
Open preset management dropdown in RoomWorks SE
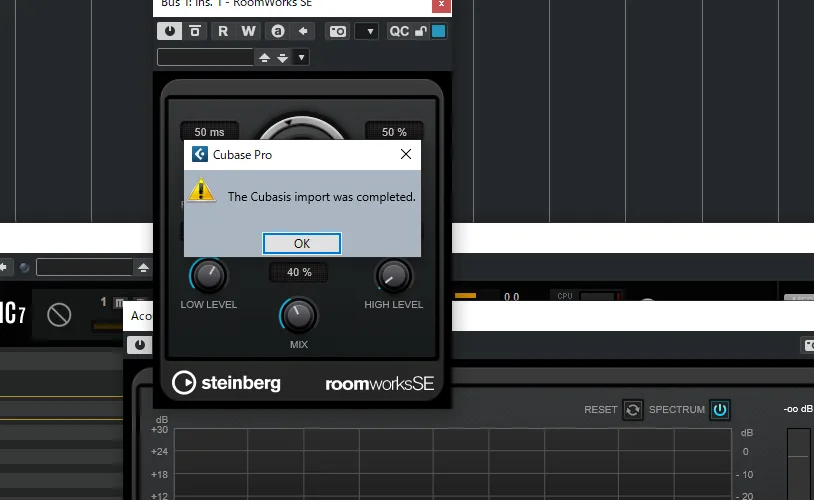(301, 57)
